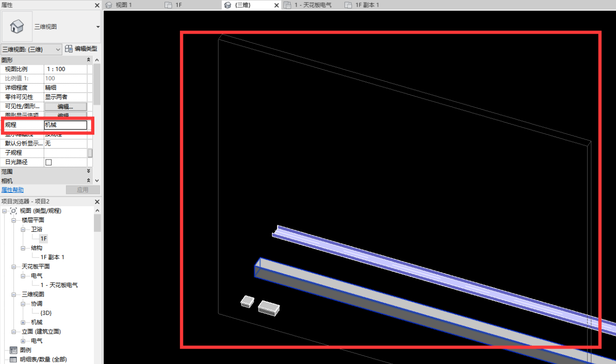Collapse the 天花板平面 tree node

14,266
